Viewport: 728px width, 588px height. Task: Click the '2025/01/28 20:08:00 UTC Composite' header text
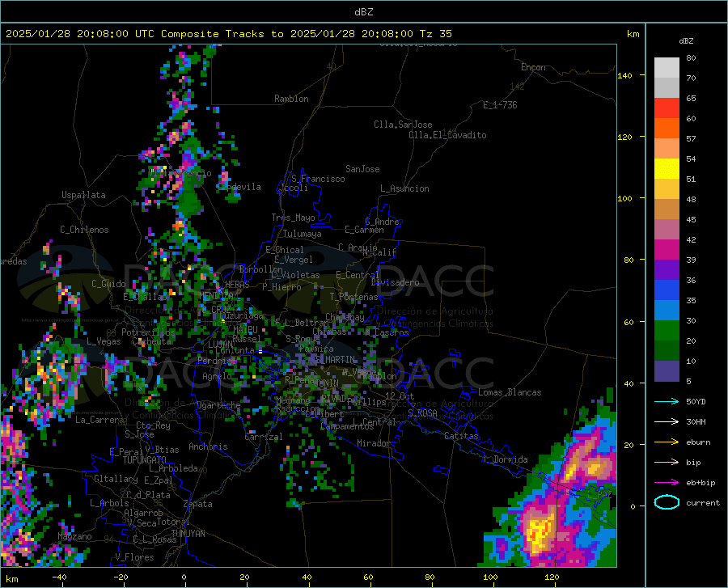point(112,34)
